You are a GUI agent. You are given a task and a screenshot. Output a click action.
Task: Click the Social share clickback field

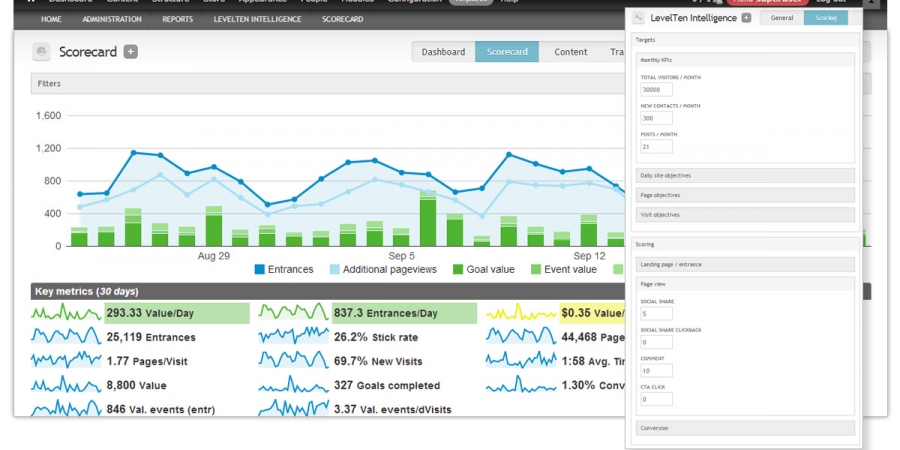click(x=657, y=342)
